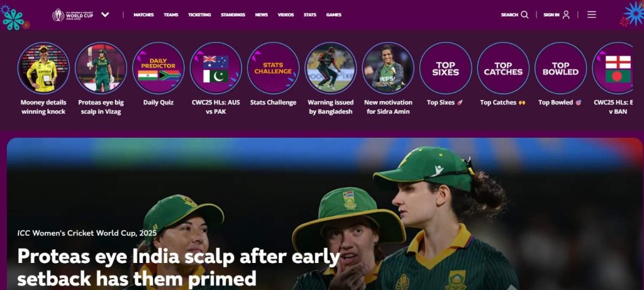Open the Daily Predictor story circle
The image size is (644, 290).
pos(158,68)
